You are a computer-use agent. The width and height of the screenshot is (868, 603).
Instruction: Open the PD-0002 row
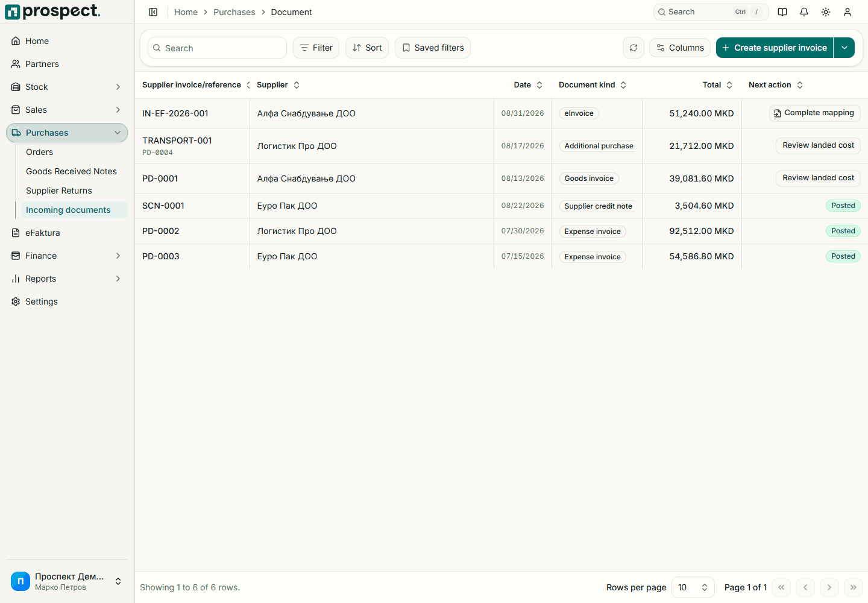[x=501, y=231]
